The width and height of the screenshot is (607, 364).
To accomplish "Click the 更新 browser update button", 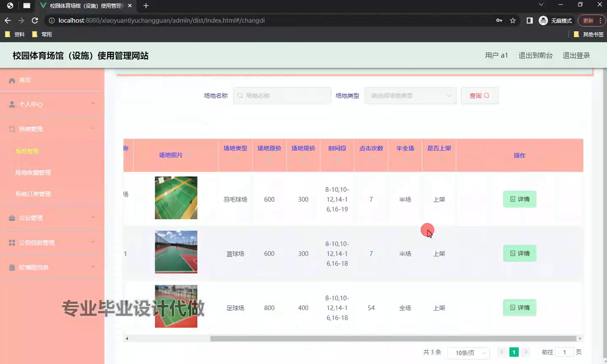I will point(592,20).
